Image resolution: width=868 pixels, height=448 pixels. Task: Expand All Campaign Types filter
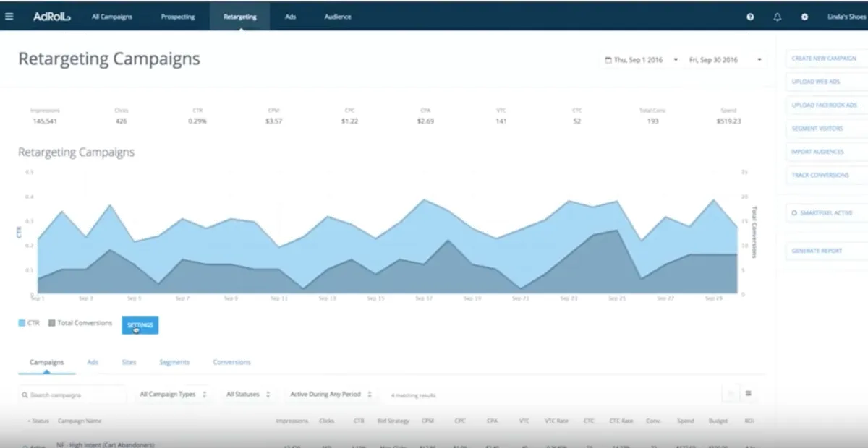click(x=173, y=395)
